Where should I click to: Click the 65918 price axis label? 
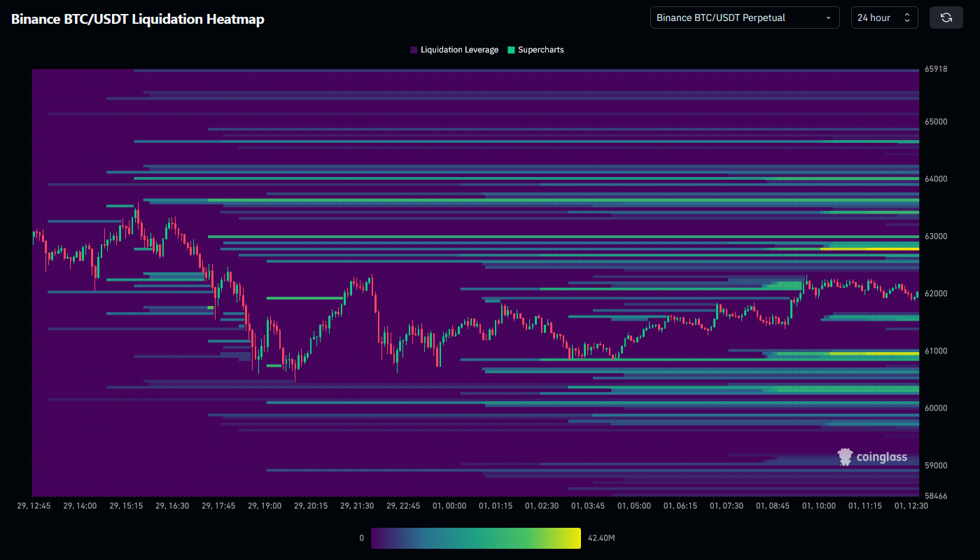point(936,69)
